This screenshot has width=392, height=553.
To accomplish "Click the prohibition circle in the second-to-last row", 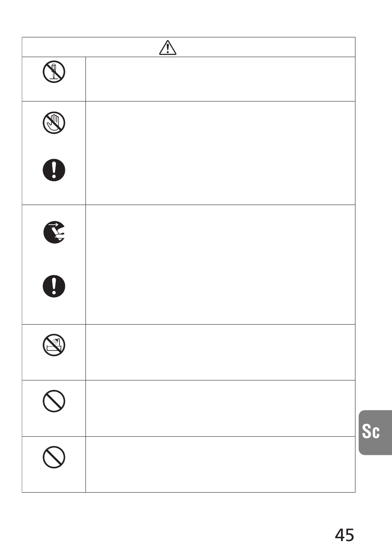I will pyautogui.click(x=54, y=401).
